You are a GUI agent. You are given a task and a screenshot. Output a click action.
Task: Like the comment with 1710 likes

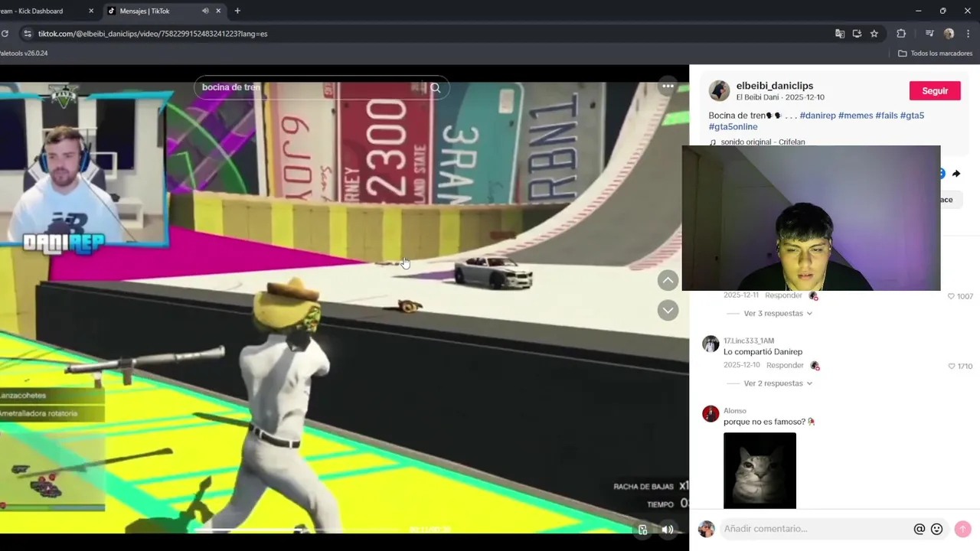pos(952,367)
